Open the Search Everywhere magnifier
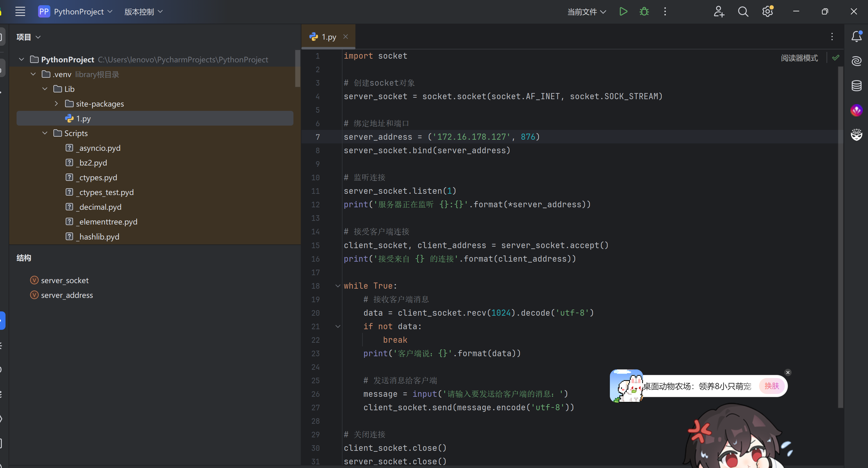The width and height of the screenshot is (868, 468). 743,12
